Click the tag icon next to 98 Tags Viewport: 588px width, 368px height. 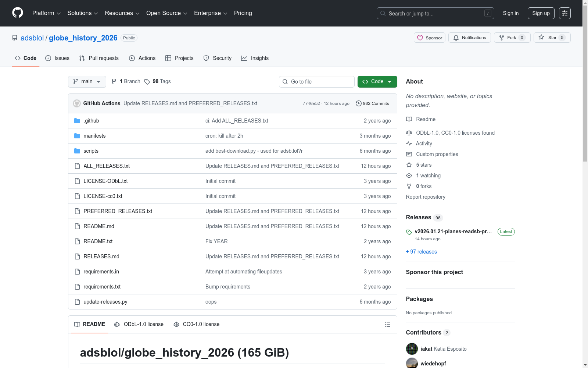click(147, 82)
